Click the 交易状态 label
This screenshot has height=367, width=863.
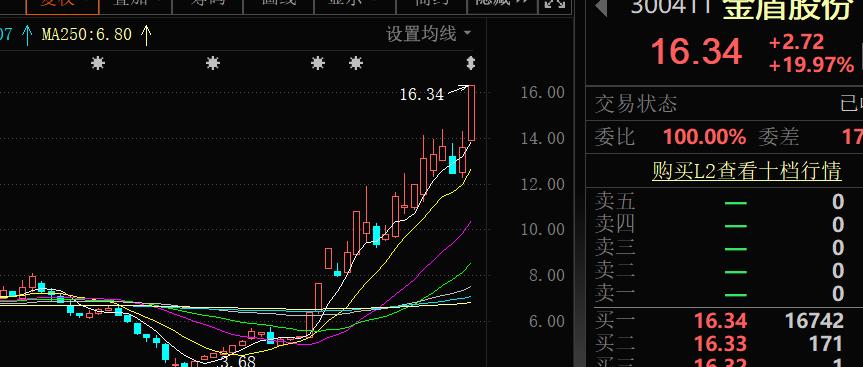pyautogui.click(x=636, y=104)
